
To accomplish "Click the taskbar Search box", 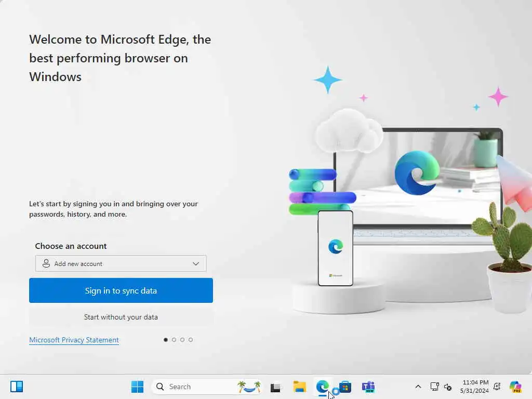I will click(x=206, y=387).
